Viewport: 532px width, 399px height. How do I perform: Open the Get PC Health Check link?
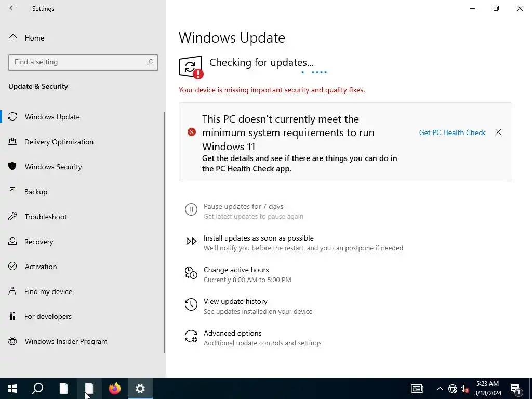coord(453,132)
